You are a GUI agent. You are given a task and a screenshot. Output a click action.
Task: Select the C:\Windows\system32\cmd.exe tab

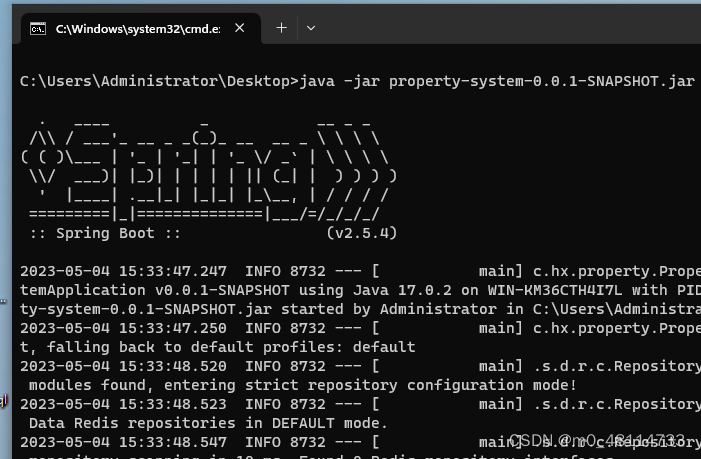click(x=141, y=29)
